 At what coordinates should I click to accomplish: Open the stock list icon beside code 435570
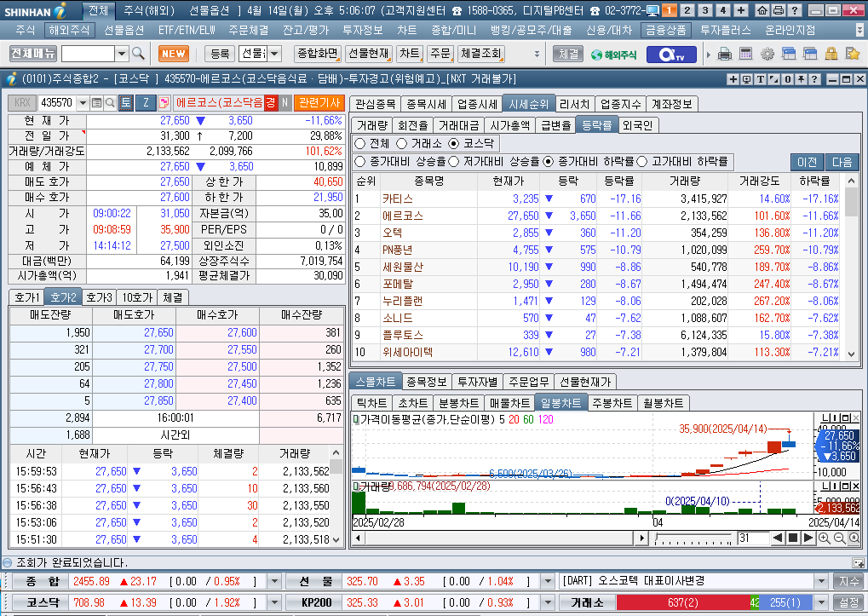tap(96, 102)
